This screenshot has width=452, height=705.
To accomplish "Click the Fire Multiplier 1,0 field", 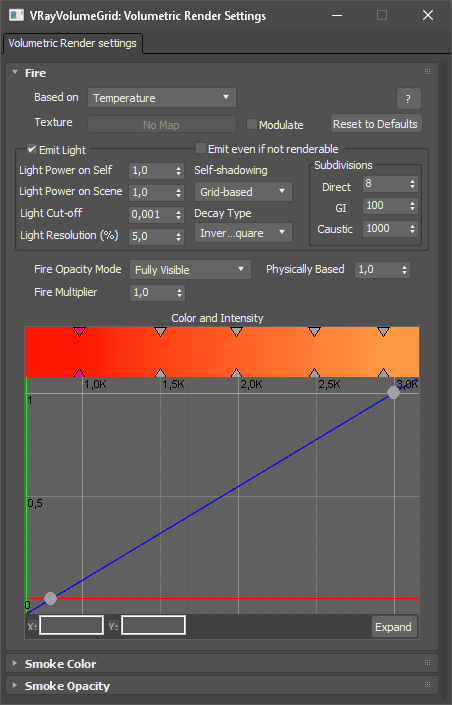I will 152,293.
